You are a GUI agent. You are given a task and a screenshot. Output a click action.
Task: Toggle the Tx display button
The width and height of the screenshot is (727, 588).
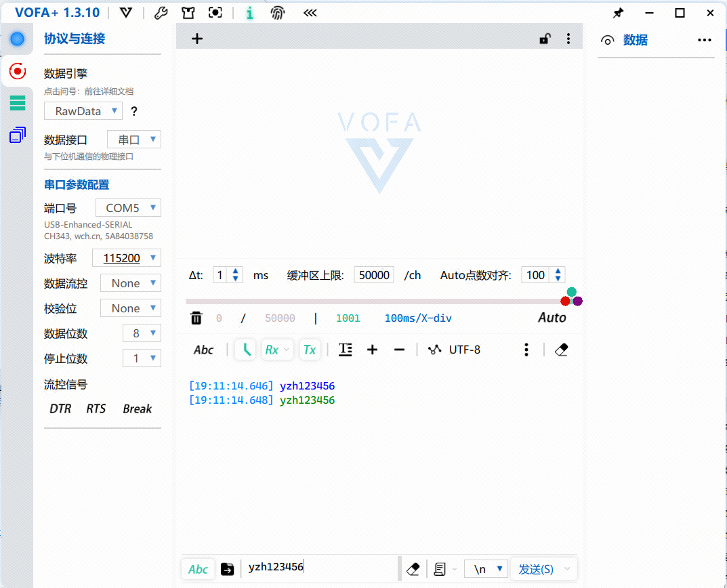(x=310, y=350)
